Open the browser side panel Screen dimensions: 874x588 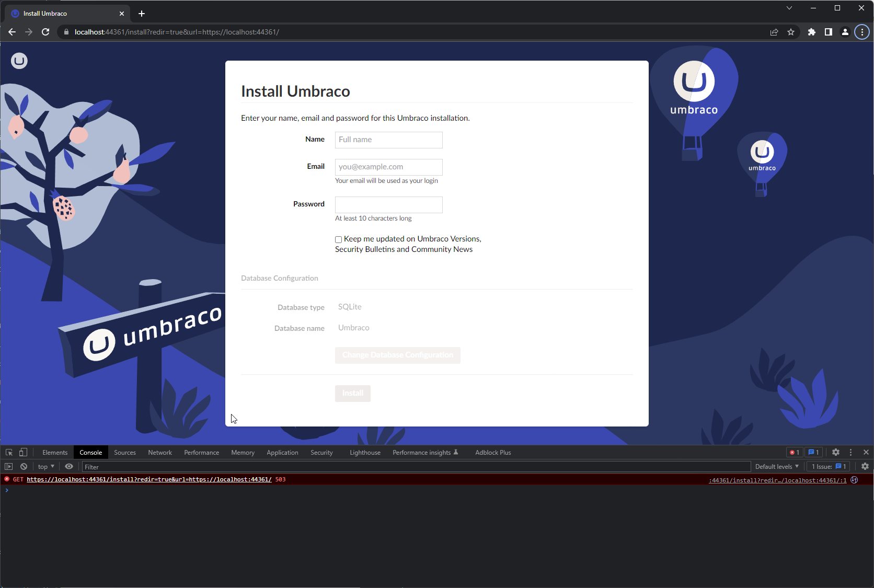[829, 32]
